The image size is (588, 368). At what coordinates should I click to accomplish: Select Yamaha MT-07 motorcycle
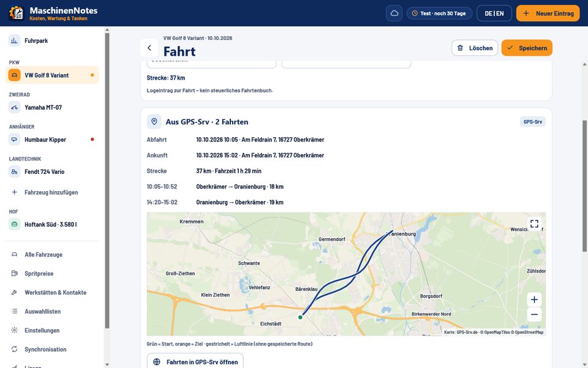click(x=51, y=107)
